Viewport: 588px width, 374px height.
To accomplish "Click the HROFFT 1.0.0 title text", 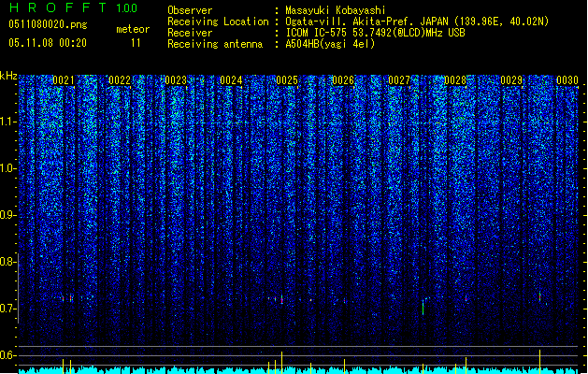I will point(74,7).
